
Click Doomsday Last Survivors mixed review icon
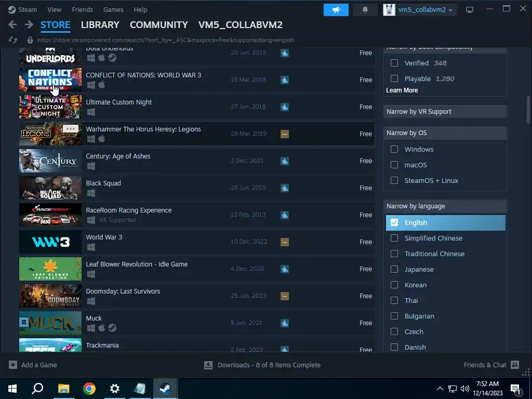285,296
